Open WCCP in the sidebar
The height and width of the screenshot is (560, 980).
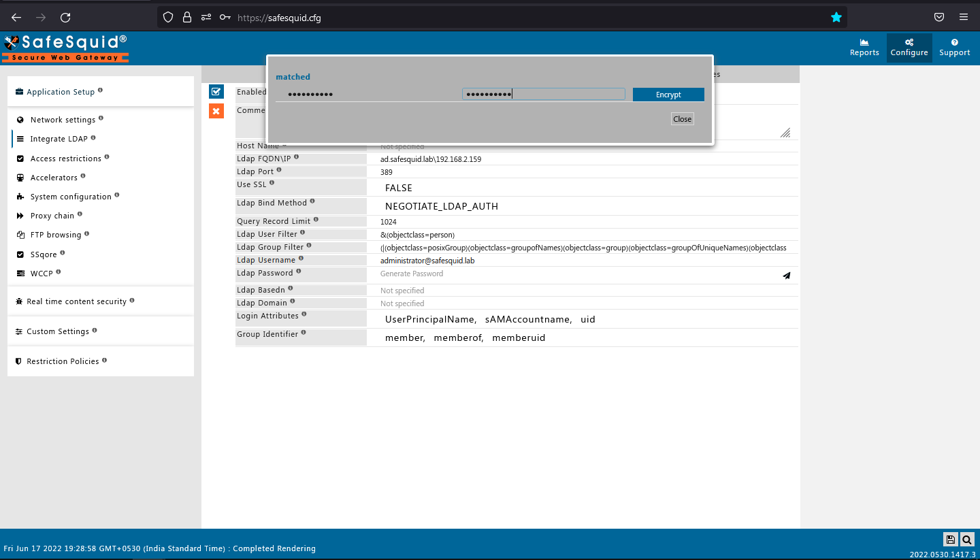click(x=41, y=274)
